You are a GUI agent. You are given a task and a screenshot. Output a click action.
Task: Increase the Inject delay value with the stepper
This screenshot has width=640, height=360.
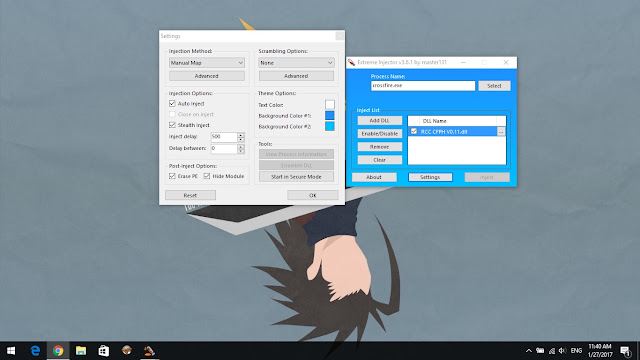(241, 135)
